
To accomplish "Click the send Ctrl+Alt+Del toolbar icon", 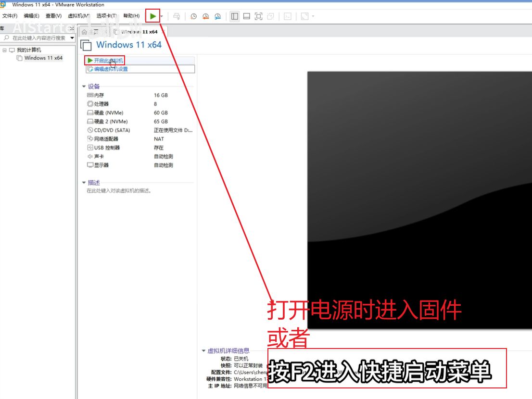I will coord(177,16).
